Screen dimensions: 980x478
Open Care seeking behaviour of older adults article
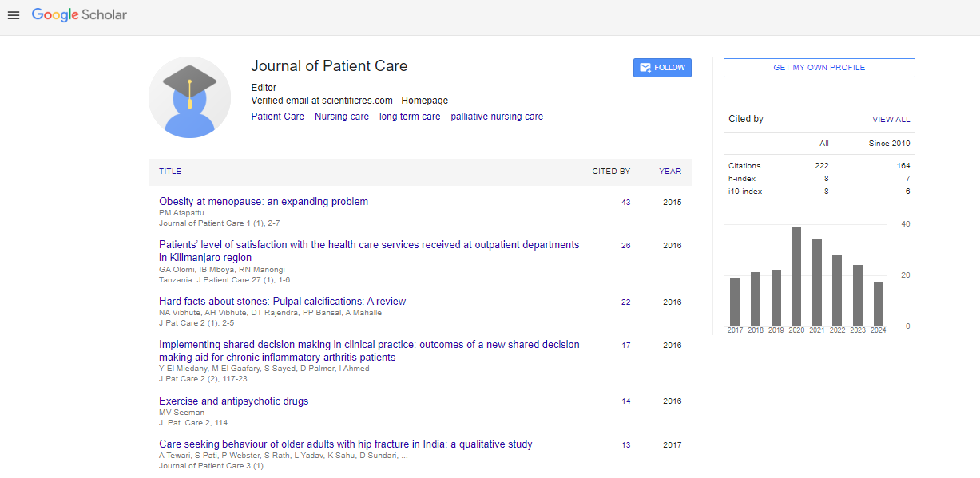tap(345, 444)
